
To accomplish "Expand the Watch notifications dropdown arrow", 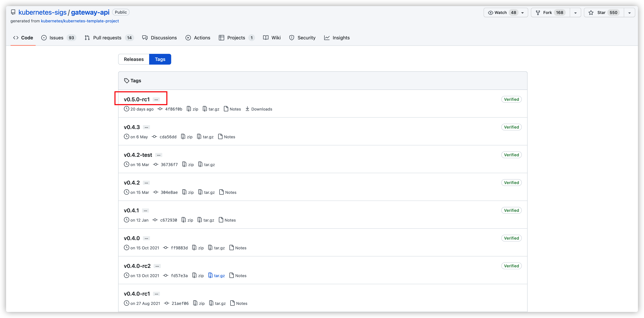I will pos(522,13).
